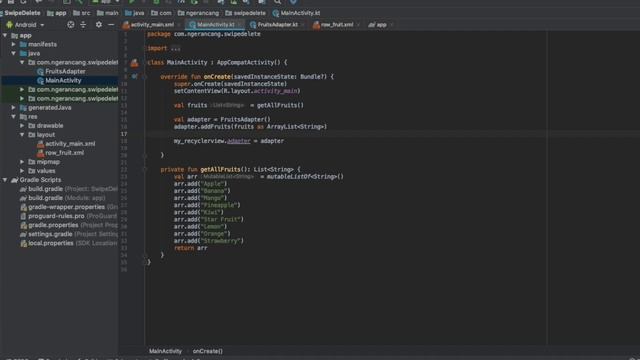Viewport: 640px width, 360px height.
Task: Click the scroll-from-source target icon in project panel
Action: 71,25
